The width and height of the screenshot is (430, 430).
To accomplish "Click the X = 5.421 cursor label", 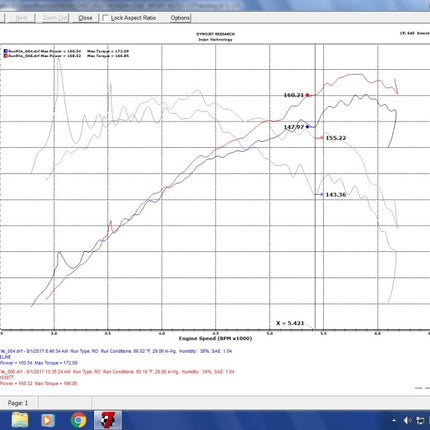I will (290, 323).
